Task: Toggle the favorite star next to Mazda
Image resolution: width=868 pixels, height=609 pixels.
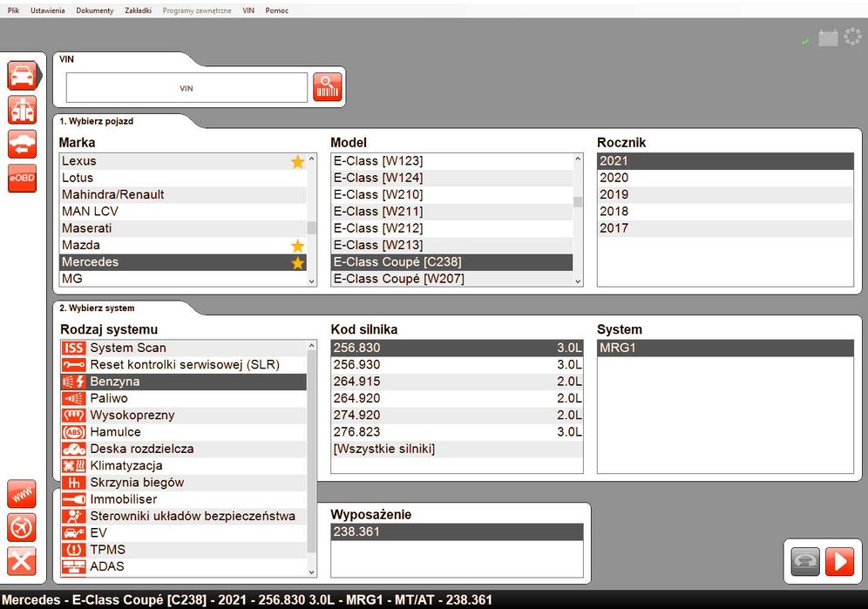Action: [x=298, y=246]
